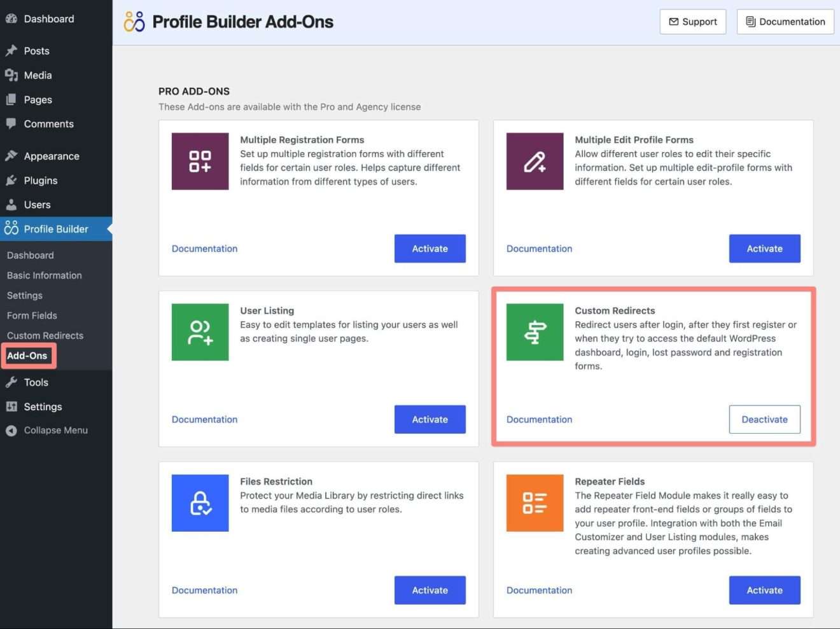Click the Media library icon
This screenshot has width=840, height=629.
pyautogui.click(x=11, y=75)
